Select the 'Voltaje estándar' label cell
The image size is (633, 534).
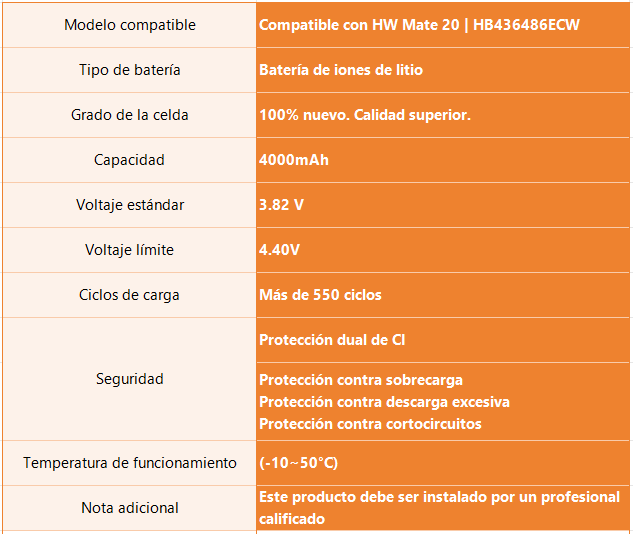(x=130, y=205)
